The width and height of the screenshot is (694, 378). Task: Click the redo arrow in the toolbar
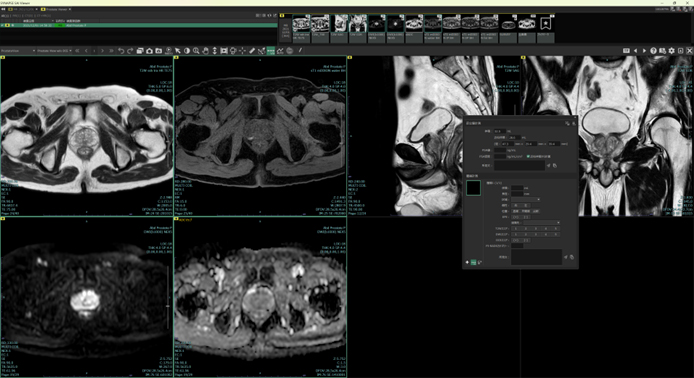pyautogui.click(x=130, y=51)
